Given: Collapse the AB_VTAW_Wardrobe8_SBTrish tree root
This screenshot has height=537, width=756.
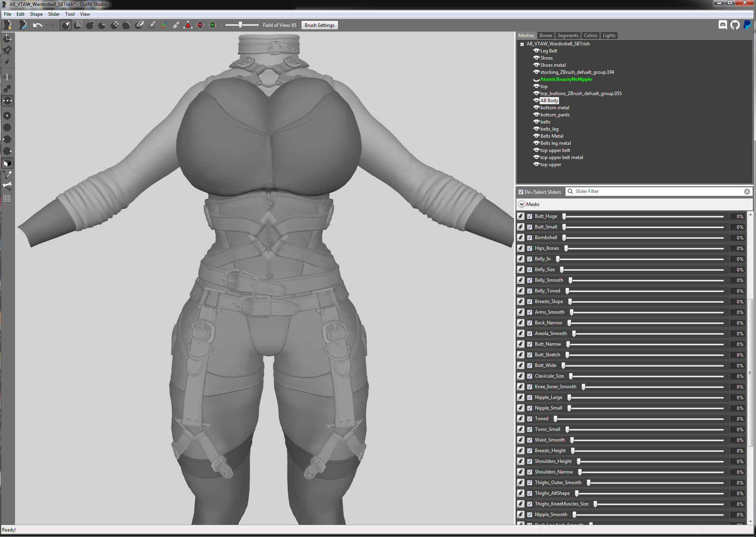Looking at the screenshot, I should coord(522,44).
